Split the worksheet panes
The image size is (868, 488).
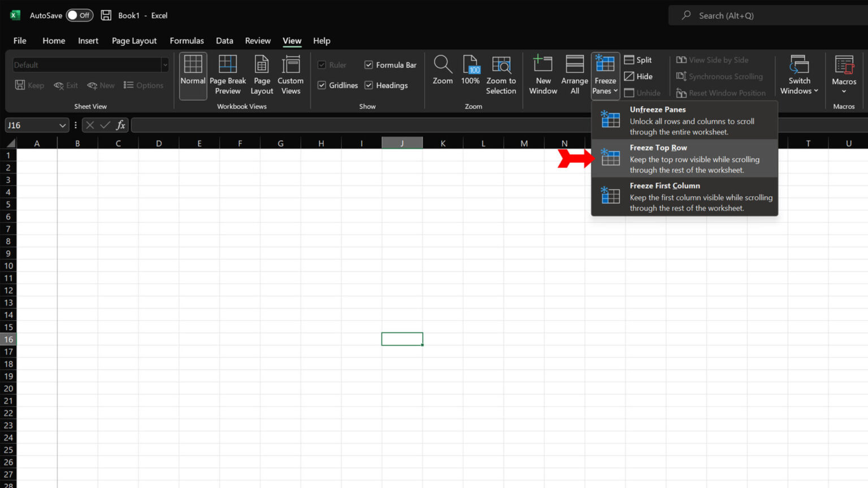[x=638, y=59]
